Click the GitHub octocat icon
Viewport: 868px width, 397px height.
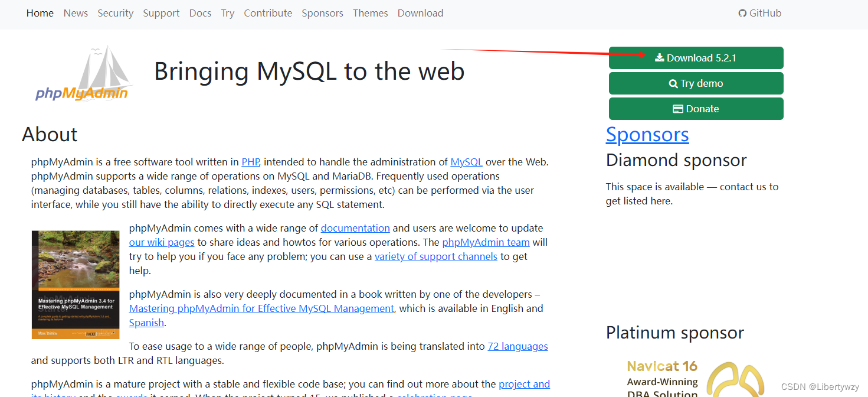742,13
